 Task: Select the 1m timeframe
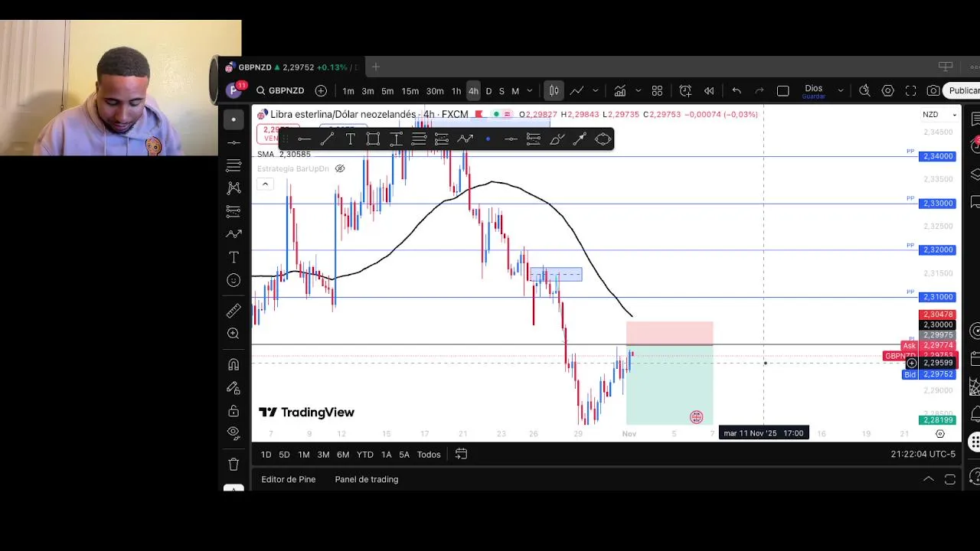(348, 91)
